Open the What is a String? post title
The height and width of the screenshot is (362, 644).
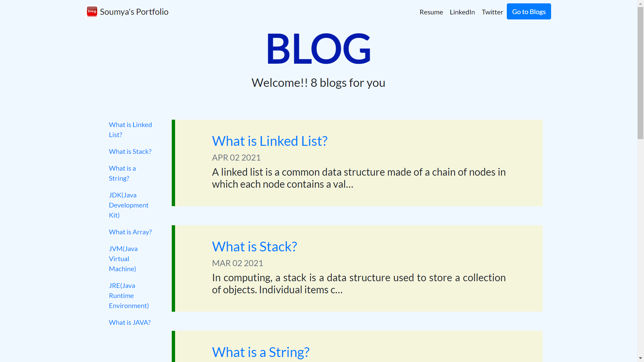pos(261,352)
